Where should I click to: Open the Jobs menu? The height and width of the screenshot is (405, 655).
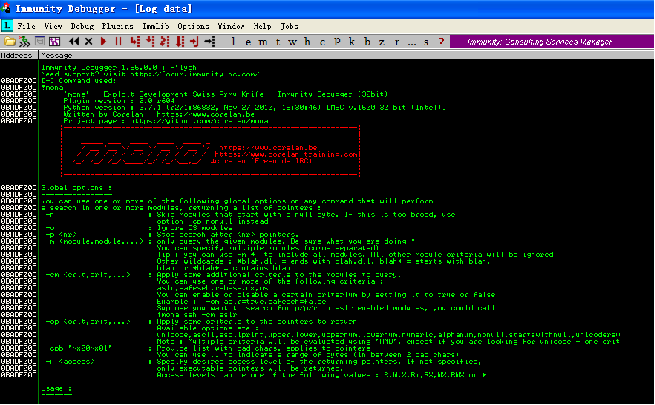click(x=289, y=26)
